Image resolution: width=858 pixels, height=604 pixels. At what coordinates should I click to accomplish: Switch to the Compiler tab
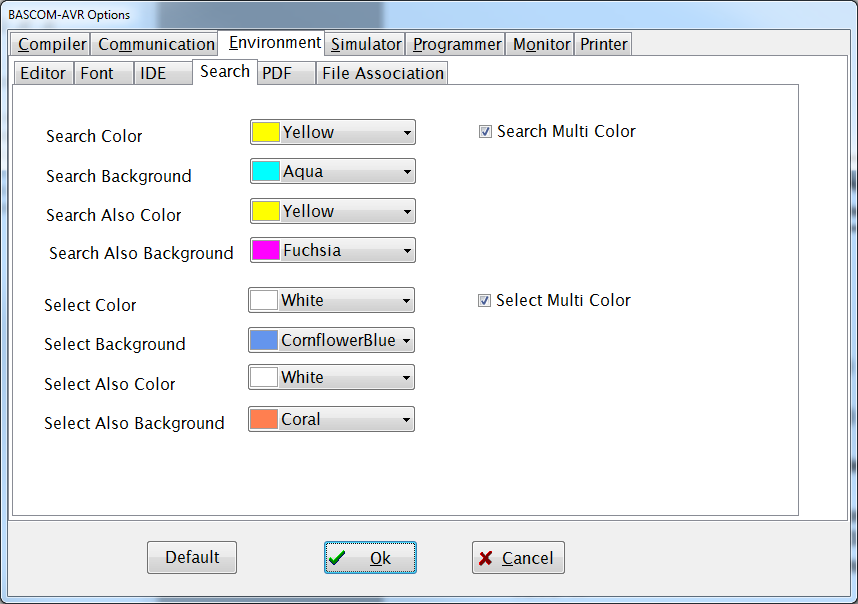[52, 44]
